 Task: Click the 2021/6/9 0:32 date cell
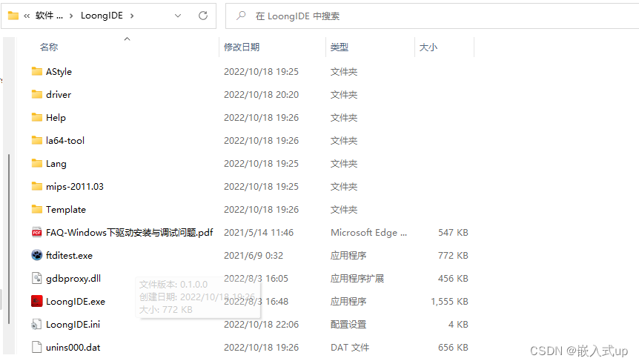[x=254, y=256]
